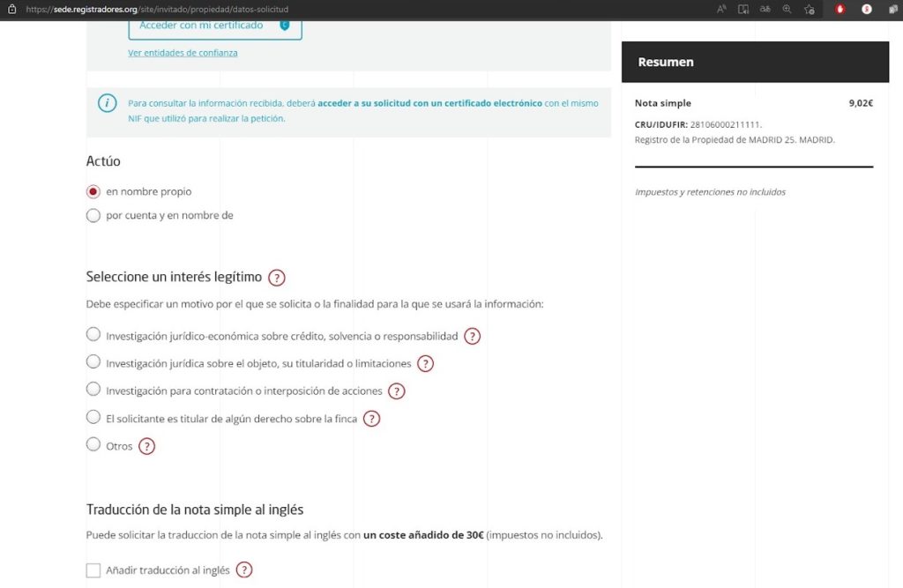
Task: Show help for 'Investigación para contratación' option
Action: pos(396,391)
